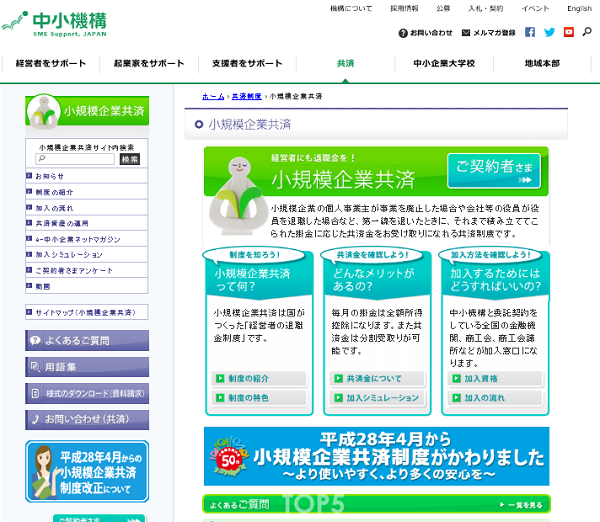
Task: Click the お問い合わせ question mark icon
Action: pyautogui.click(x=403, y=33)
